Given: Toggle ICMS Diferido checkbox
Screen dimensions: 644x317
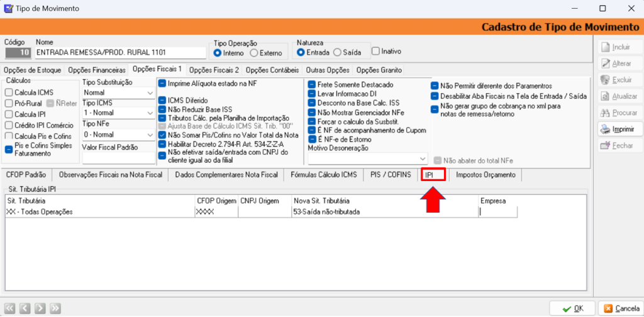Looking at the screenshot, I should coord(162,100).
